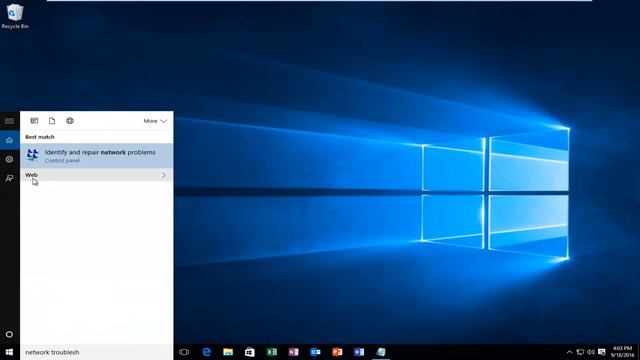Open the More filters dropdown

[x=155, y=121]
